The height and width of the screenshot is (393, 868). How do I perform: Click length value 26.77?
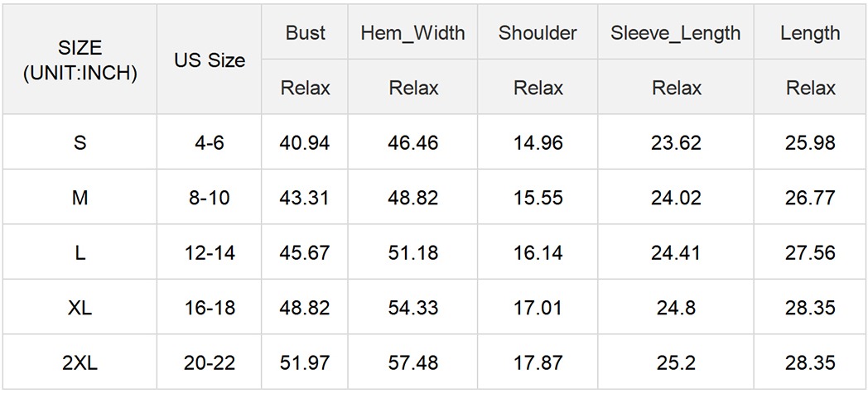tap(810, 198)
